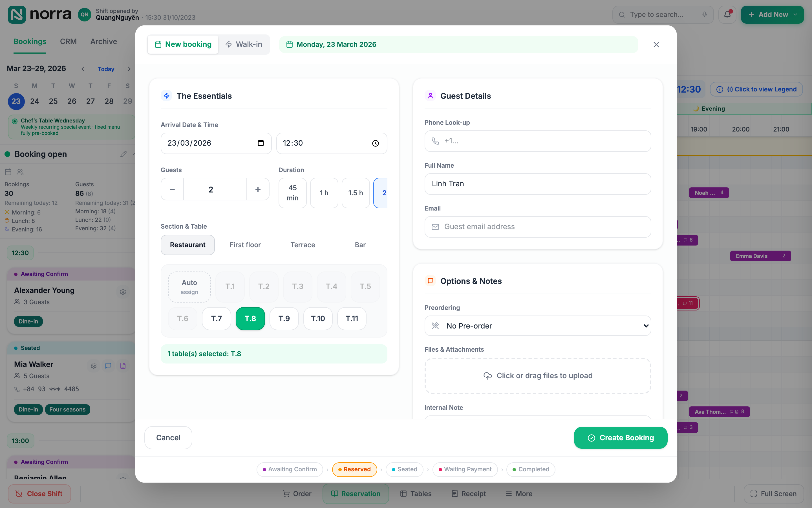Select the First floor section tab
Screen dimensions: 812x508
click(x=245, y=245)
